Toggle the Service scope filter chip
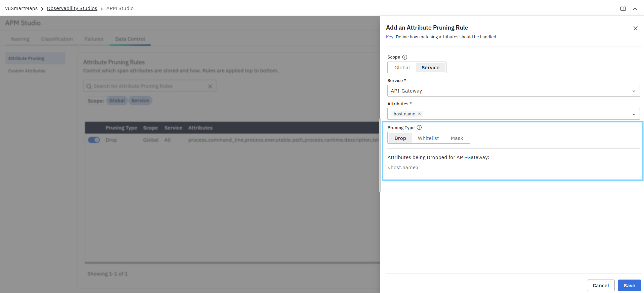The image size is (644, 293). (140, 101)
